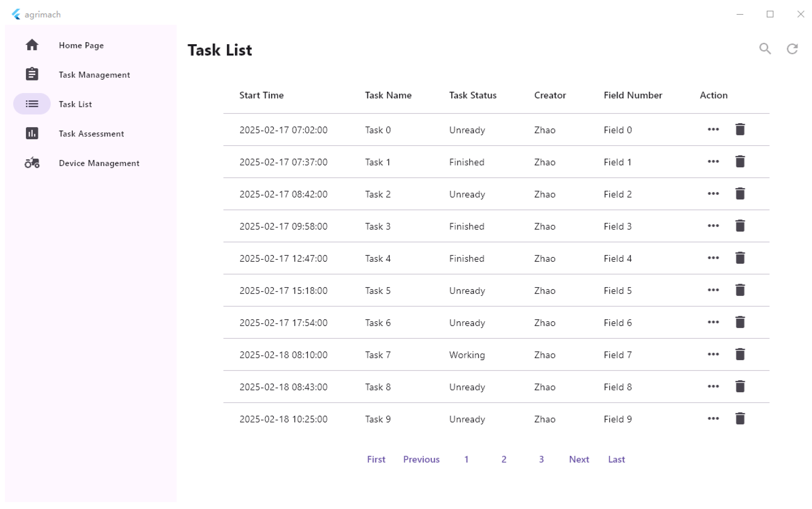Open Task Management in sidebar

(x=94, y=75)
